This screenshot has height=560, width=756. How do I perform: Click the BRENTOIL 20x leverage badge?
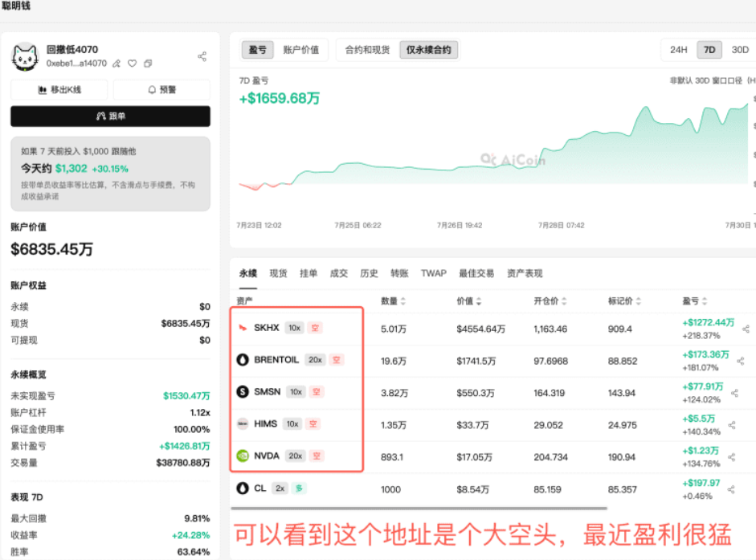(x=315, y=360)
